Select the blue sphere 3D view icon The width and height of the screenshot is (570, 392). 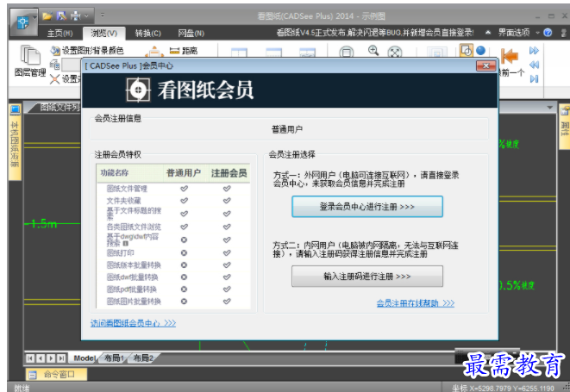pos(480,50)
